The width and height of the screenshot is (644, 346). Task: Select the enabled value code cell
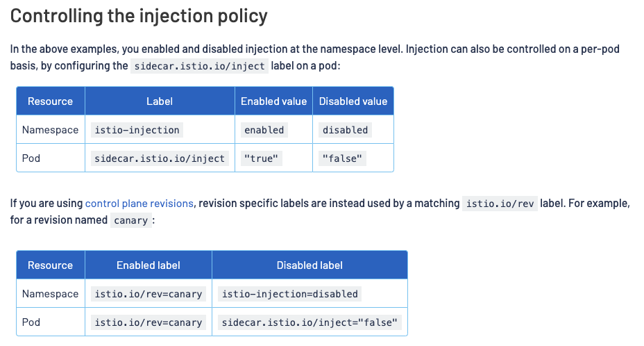pos(264,130)
